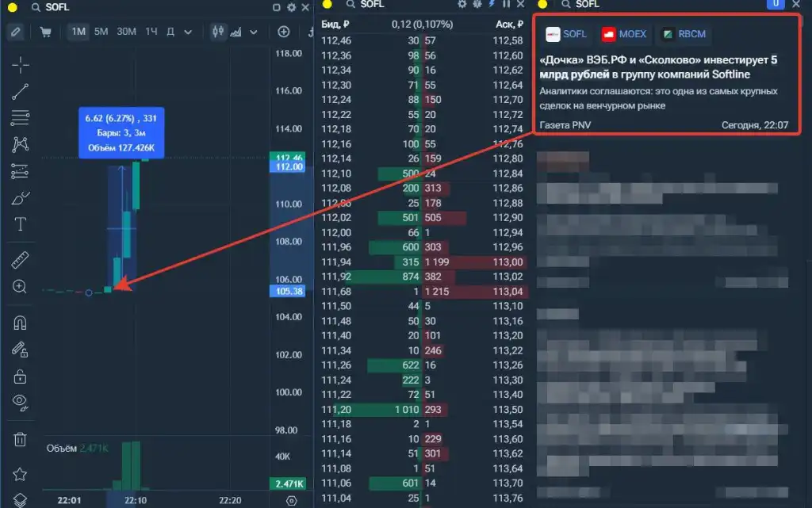Viewport: 812px width, 508px height.
Task: Click the measurement tooltip showing 6.62 (6.27%)
Action: pyautogui.click(x=121, y=133)
